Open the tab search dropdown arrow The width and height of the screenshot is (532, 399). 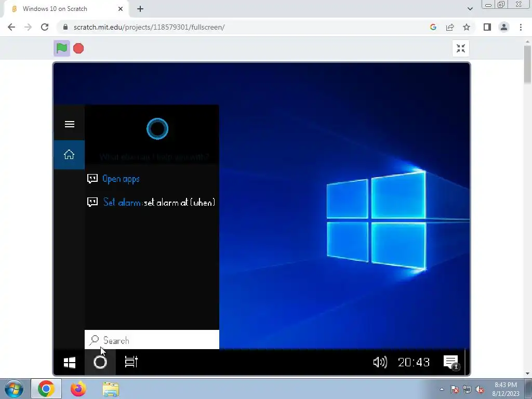(x=470, y=9)
